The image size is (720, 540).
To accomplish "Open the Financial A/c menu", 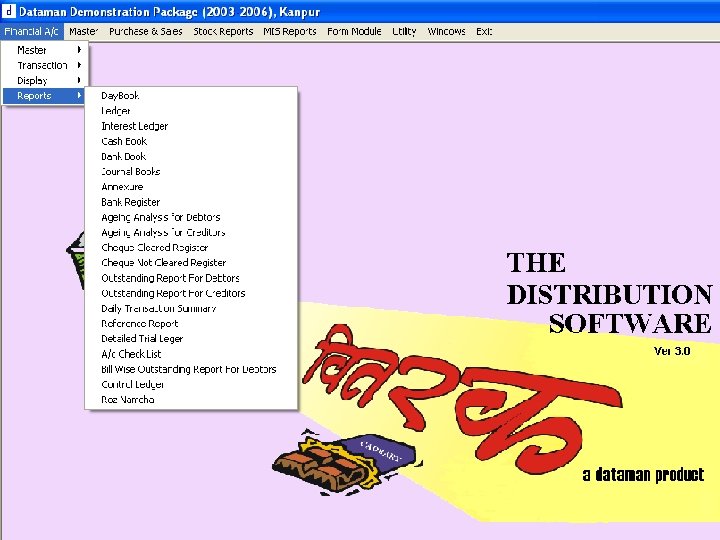I will 32,32.
